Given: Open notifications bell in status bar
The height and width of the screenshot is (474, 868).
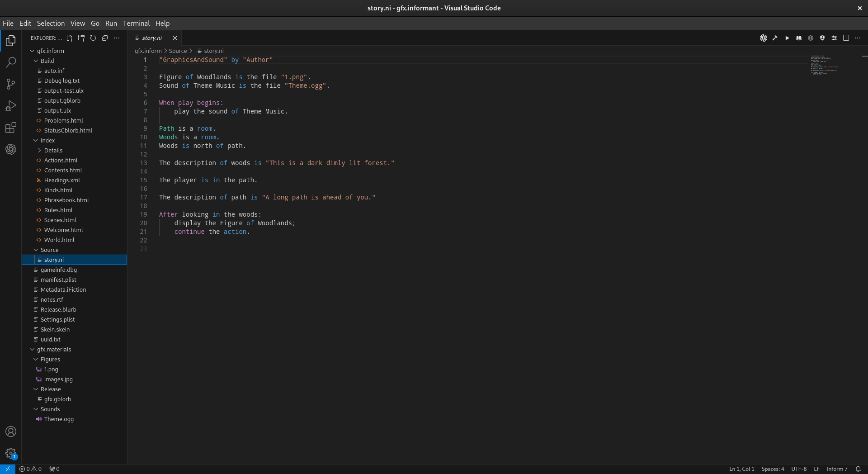Looking at the screenshot, I should pyautogui.click(x=858, y=469).
